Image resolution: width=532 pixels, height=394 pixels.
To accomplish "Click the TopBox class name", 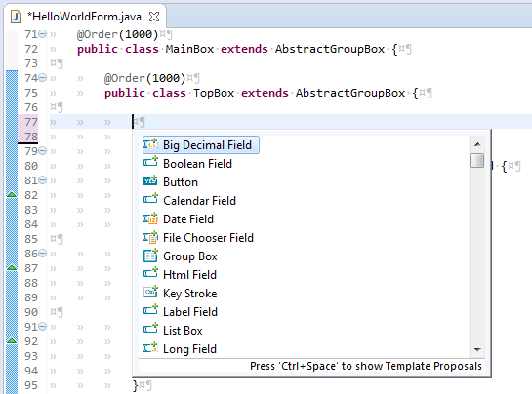I will click(x=214, y=93).
